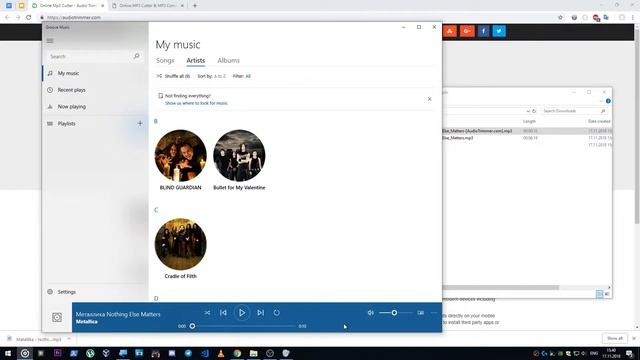Add a new playlist with the plus icon
The image size is (640, 360).
[140, 123]
